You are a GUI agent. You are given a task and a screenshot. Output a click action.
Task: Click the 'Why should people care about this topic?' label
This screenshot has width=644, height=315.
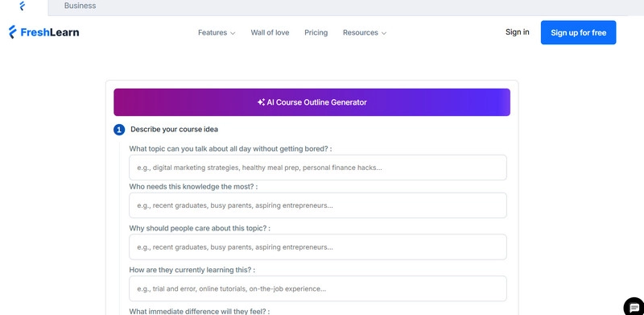point(200,228)
